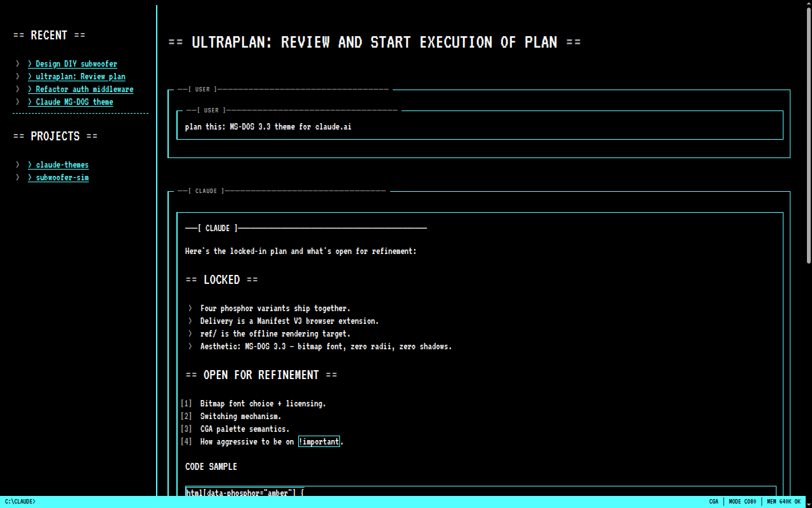This screenshot has width=812, height=508.
Task: Collapse the PROJECTS sidebar section heading
Action: (x=55, y=137)
